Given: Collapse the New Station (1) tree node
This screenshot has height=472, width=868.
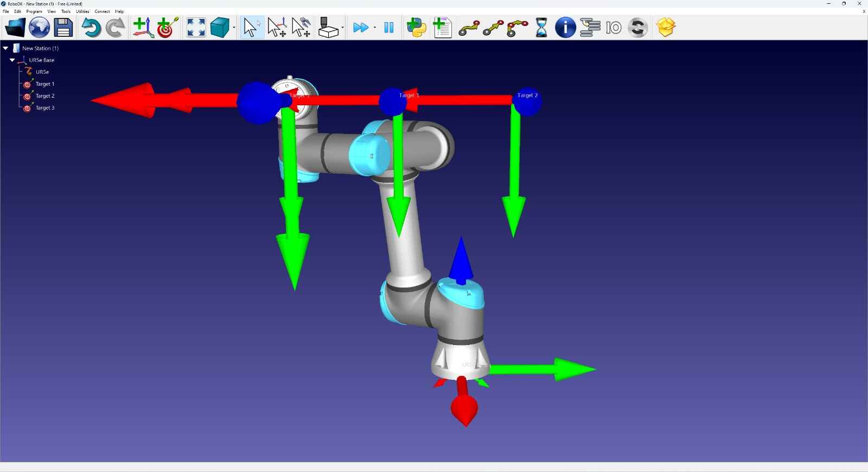Looking at the screenshot, I should coord(5,48).
